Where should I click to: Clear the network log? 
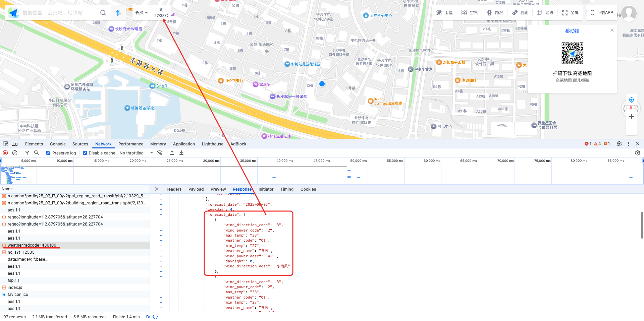pyautogui.click(x=15, y=153)
